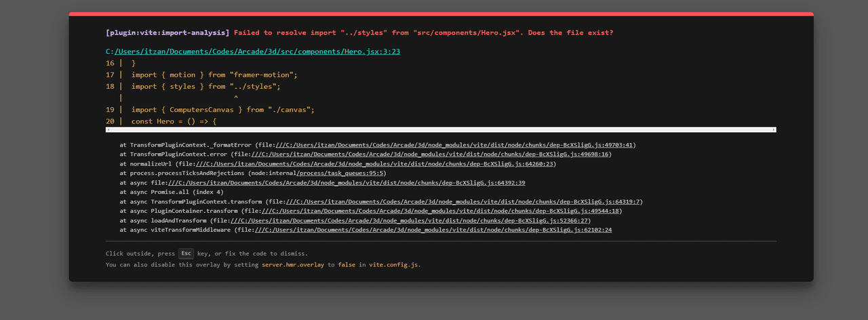Click the server.hmr.overlay setting text
The height and width of the screenshot is (320, 868).
293,264
